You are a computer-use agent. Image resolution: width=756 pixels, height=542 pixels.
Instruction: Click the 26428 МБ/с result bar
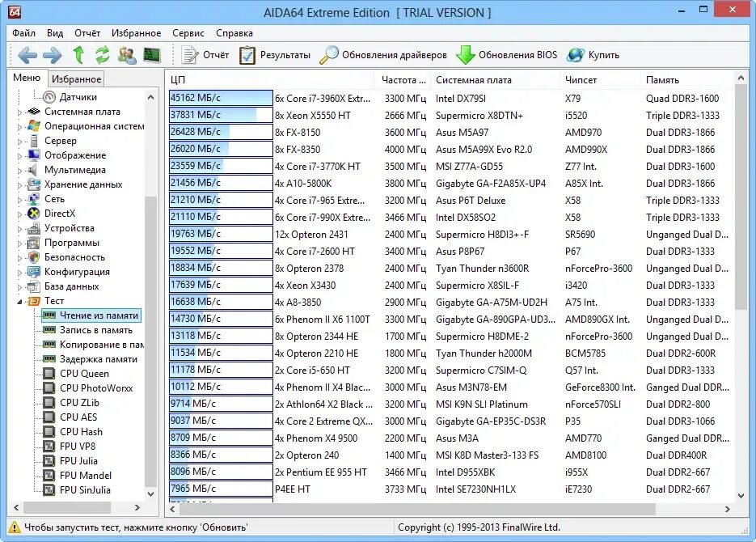(x=221, y=132)
